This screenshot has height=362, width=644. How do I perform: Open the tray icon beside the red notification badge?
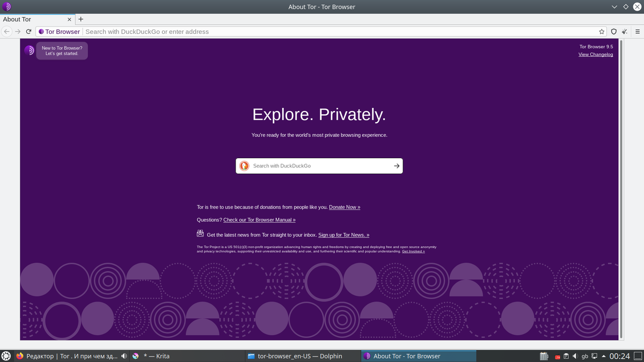[x=544, y=356]
